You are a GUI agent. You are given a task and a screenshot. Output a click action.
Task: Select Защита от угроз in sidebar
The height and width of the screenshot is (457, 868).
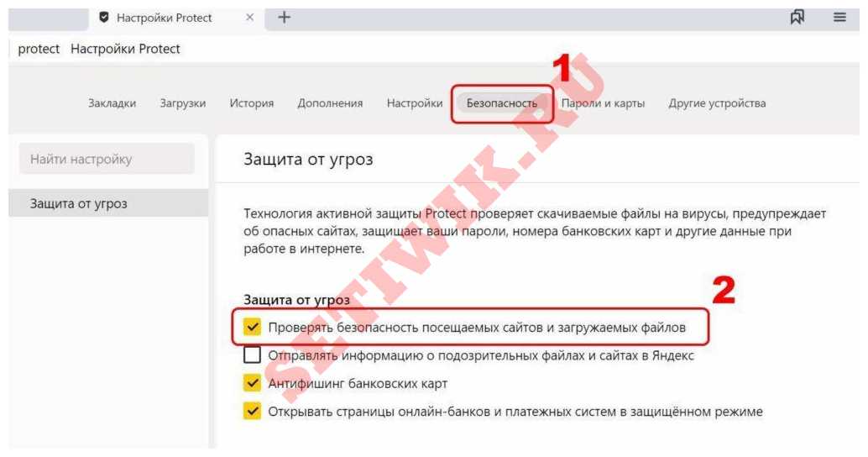(108, 203)
